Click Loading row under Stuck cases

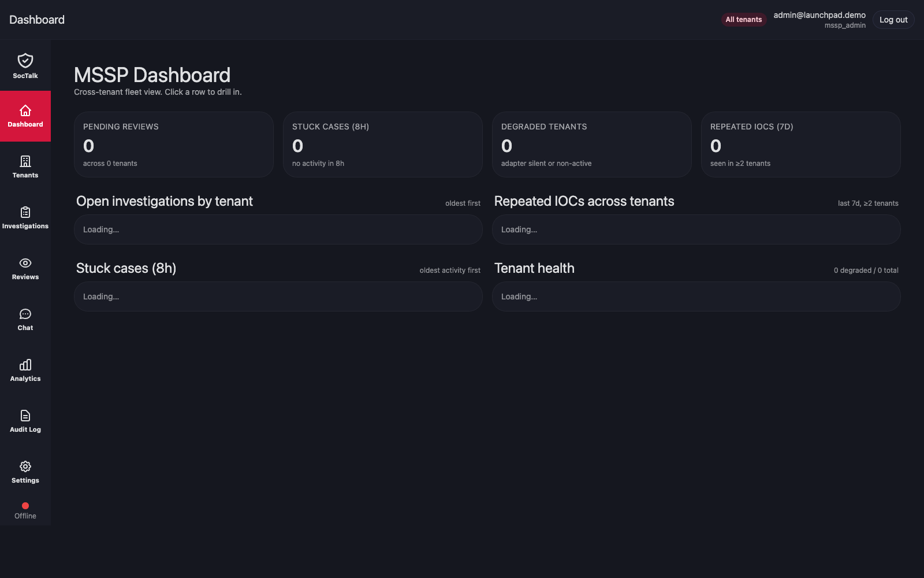click(278, 297)
